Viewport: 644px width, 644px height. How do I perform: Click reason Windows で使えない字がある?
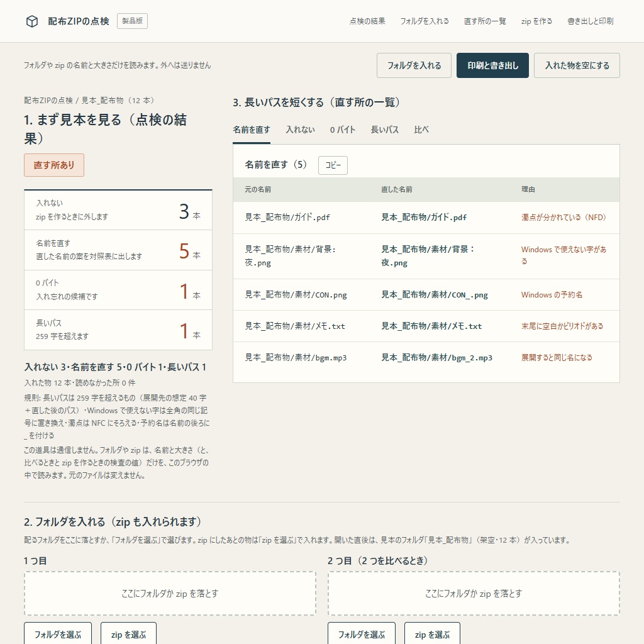[563, 255]
